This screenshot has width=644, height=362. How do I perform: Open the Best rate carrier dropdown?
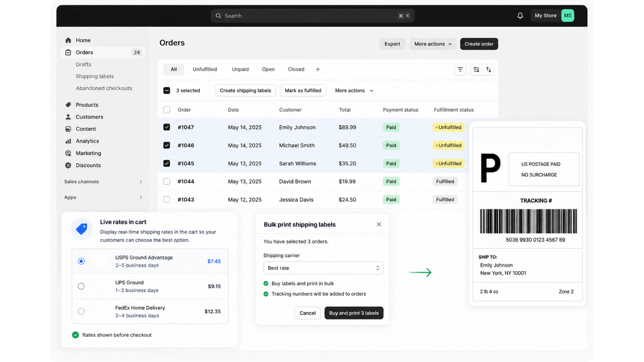(324, 268)
